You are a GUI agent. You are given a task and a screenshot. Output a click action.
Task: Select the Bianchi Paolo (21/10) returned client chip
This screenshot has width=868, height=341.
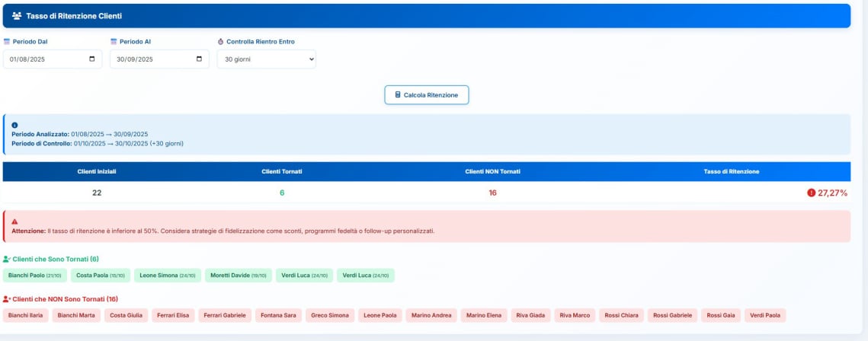click(35, 276)
